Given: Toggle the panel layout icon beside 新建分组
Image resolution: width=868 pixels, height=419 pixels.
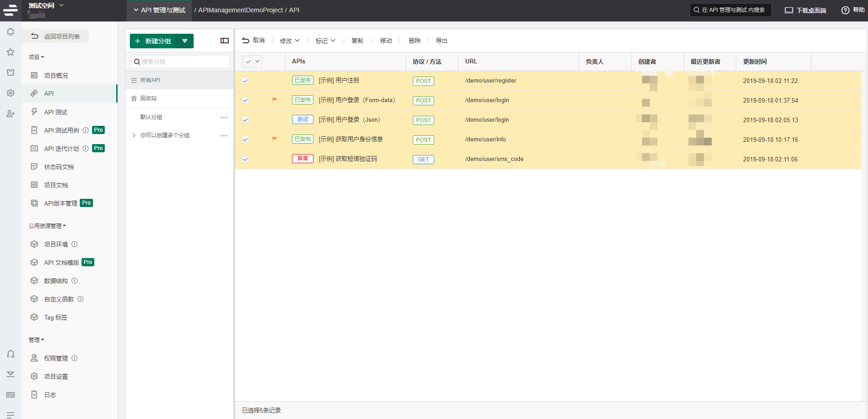Looking at the screenshot, I should coord(225,41).
